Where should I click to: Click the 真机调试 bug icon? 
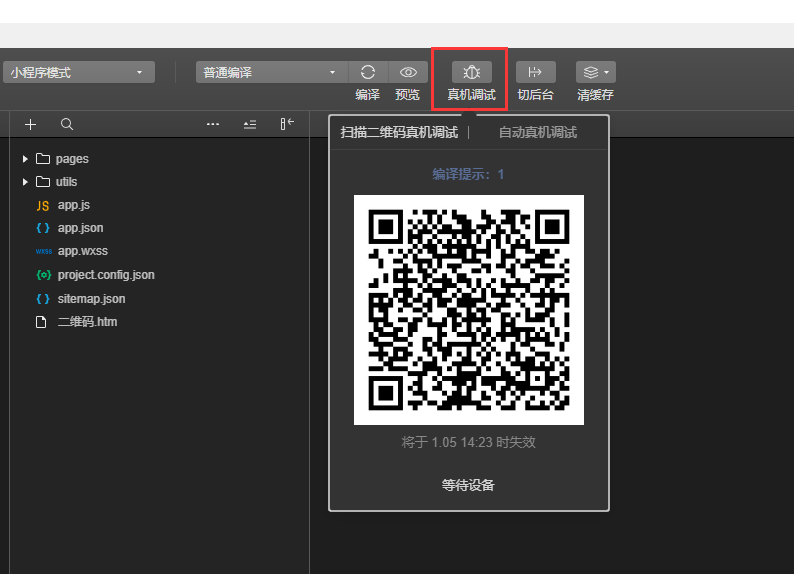tap(471, 72)
